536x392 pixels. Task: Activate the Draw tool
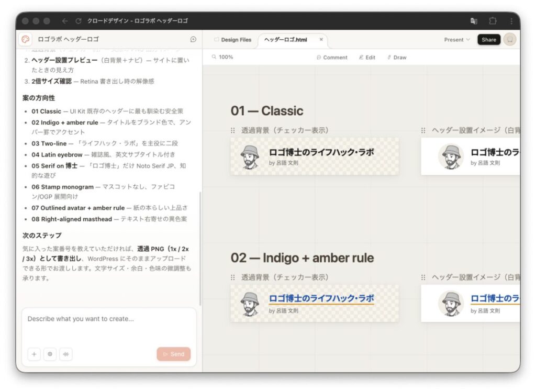397,58
